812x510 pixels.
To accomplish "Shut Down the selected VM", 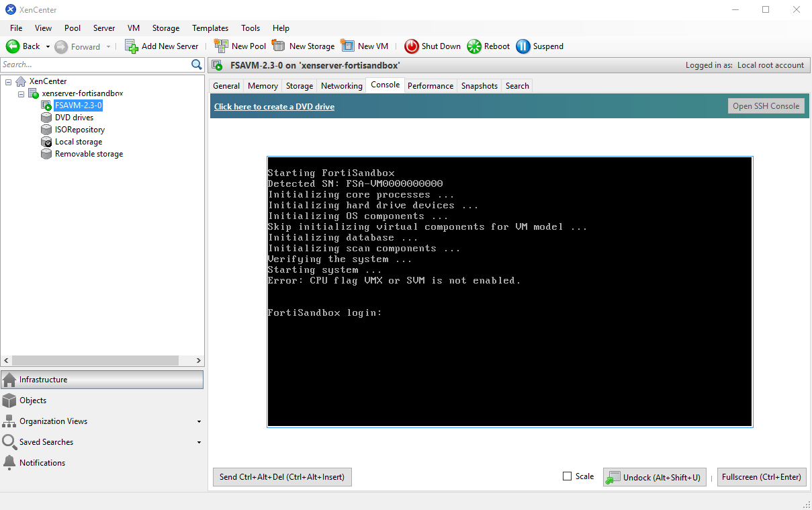I will [x=432, y=46].
